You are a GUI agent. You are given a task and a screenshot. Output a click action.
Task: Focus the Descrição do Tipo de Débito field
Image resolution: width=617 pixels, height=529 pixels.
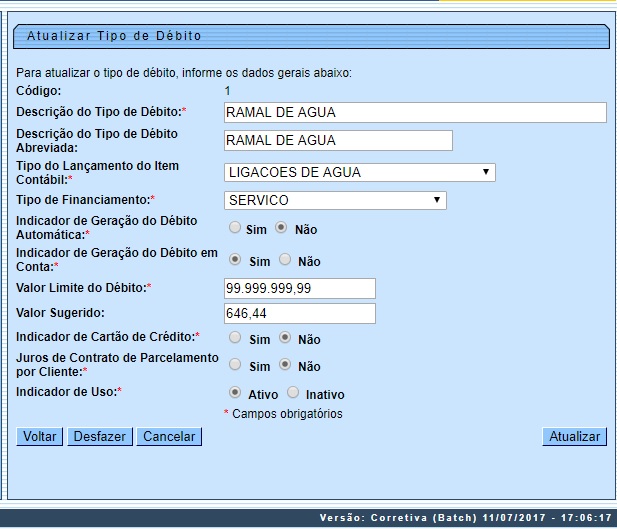[x=415, y=112]
